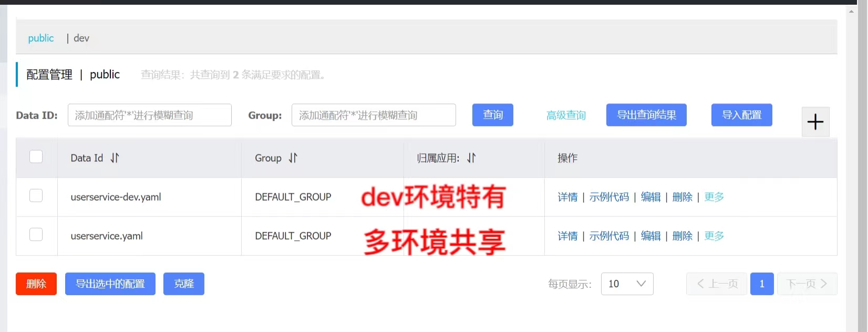The image size is (868, 332).
Task: Click 编辑 for userservice-dev.yaml
Action: (x=650, y=197)
